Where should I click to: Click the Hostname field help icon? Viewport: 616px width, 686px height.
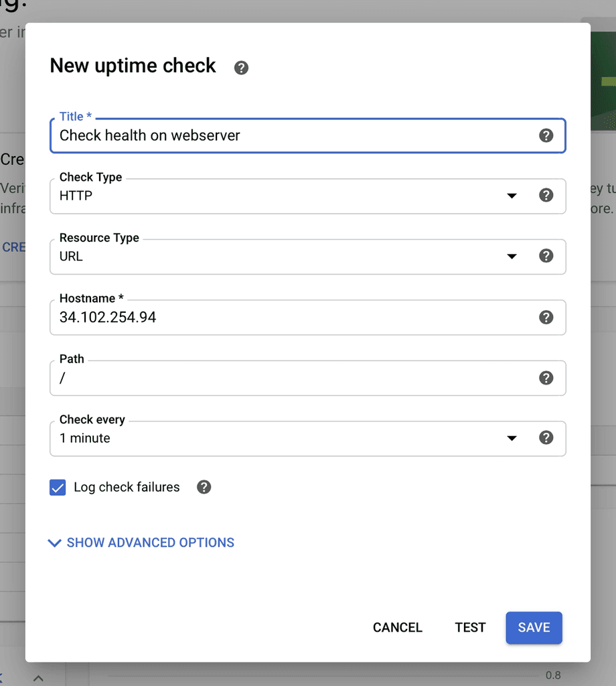click(546, 317)
